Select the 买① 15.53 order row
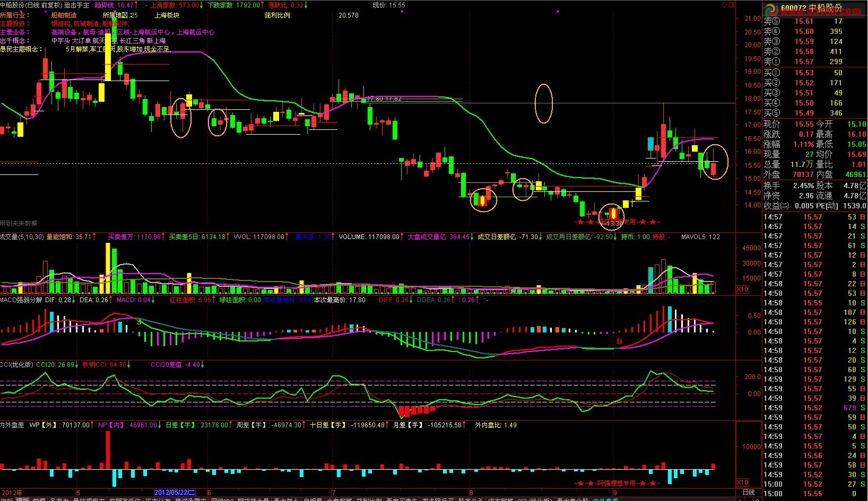This screenshot has width=868, height=501. click(x=814, y=73)
